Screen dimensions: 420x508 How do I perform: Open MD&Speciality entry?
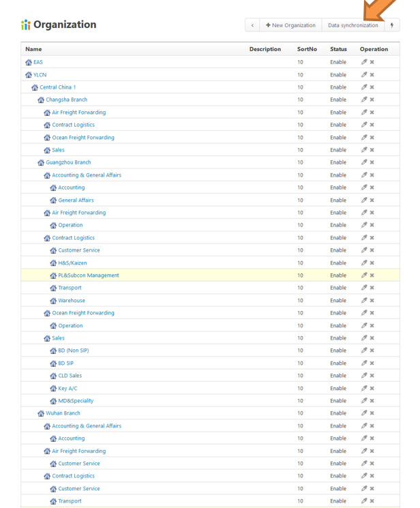(76, 401)
